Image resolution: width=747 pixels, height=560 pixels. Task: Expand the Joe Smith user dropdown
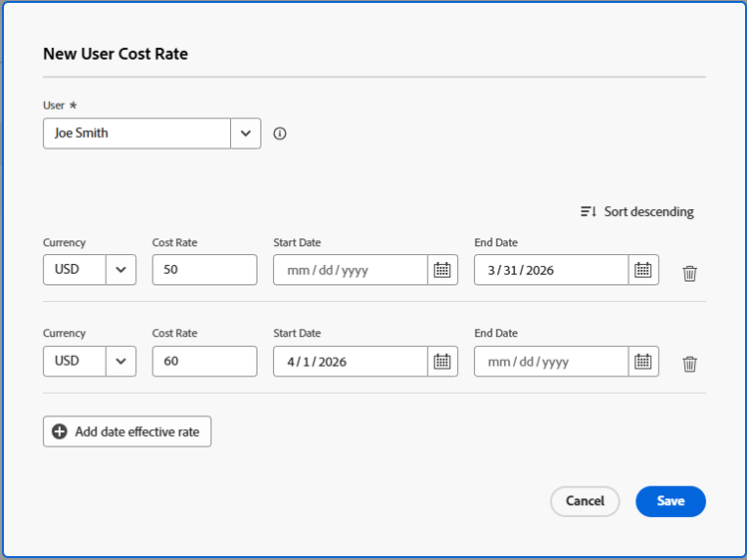coord(246,134)
